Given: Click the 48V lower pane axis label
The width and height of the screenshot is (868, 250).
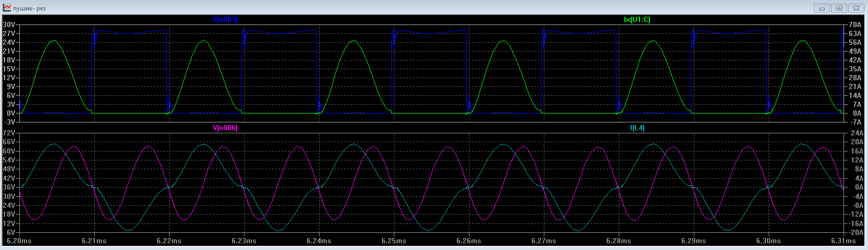Looking at the screenshot, I should pyautogui.click(x=9, y=169).
